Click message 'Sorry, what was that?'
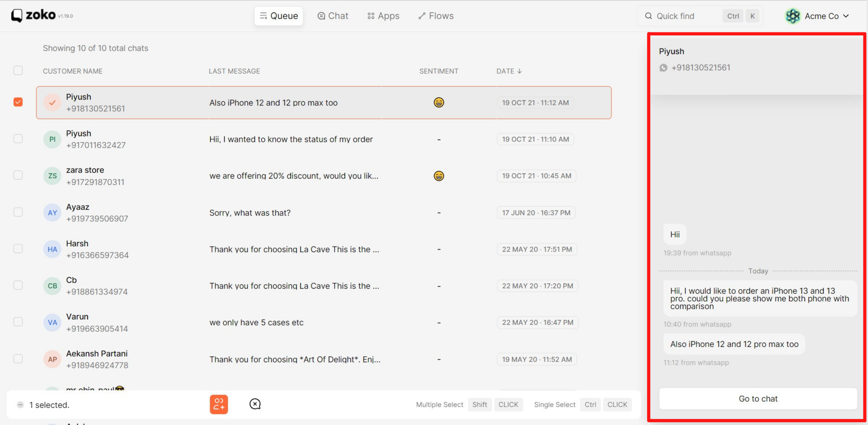Viewport: 868px width, 425px height. click(x=250, y=213)
